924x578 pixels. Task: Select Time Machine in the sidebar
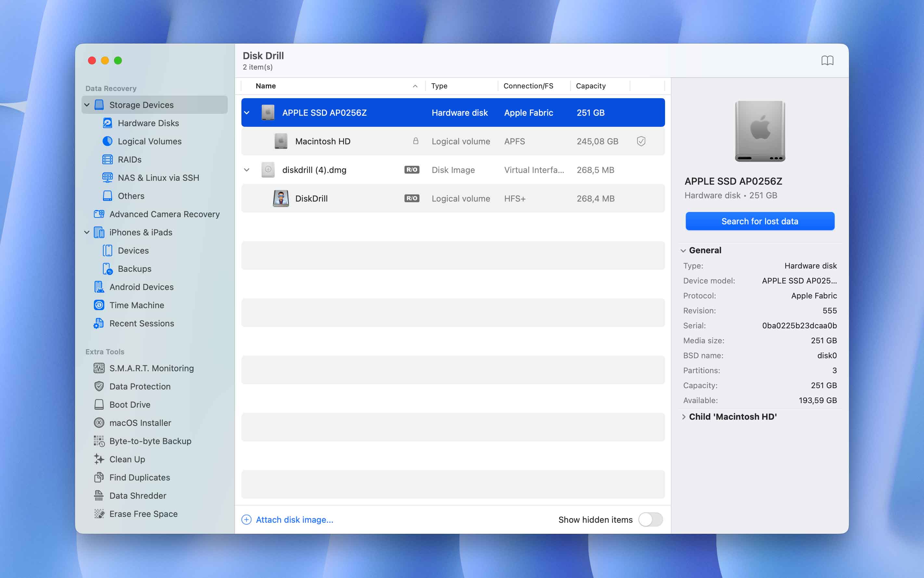coord(135,305)
